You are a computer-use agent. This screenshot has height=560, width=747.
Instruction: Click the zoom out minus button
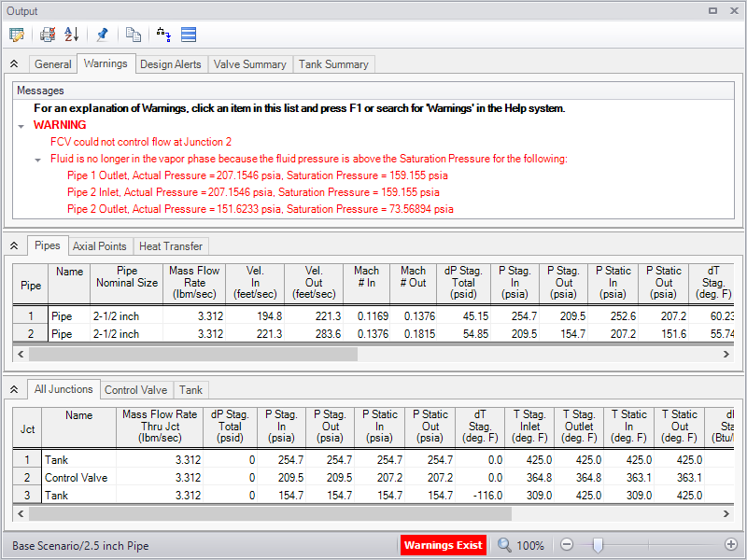(566, 545)
